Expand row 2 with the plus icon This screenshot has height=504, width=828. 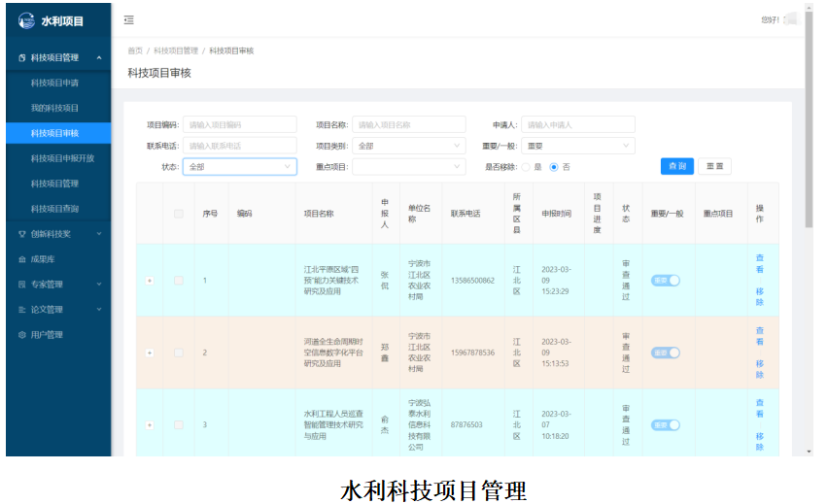150,353
